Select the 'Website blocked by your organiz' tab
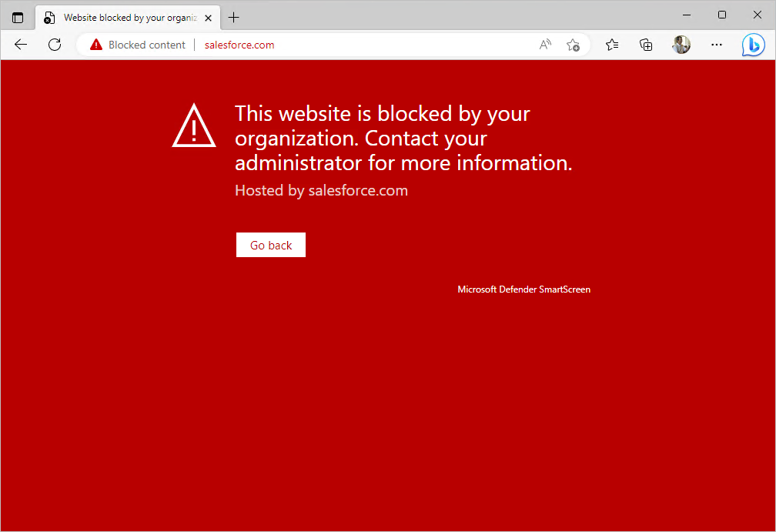This screenshot has width=776, height=532. tap(128, 18)
